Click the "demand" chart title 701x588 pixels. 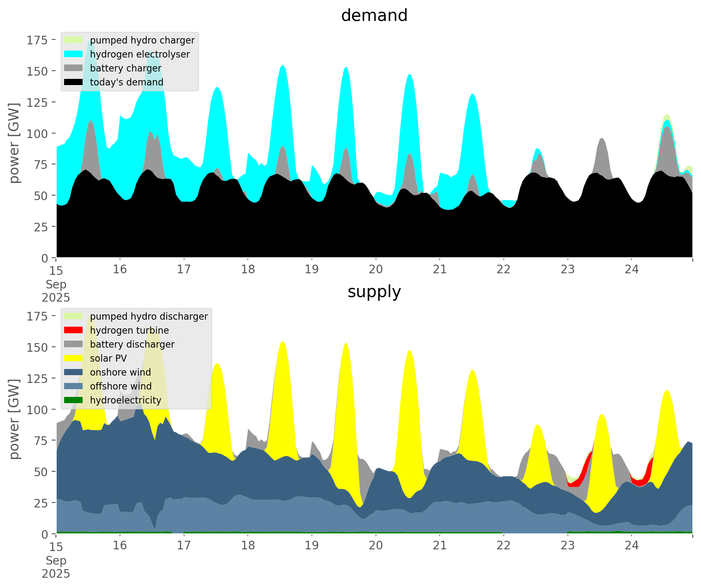(374, 16)
